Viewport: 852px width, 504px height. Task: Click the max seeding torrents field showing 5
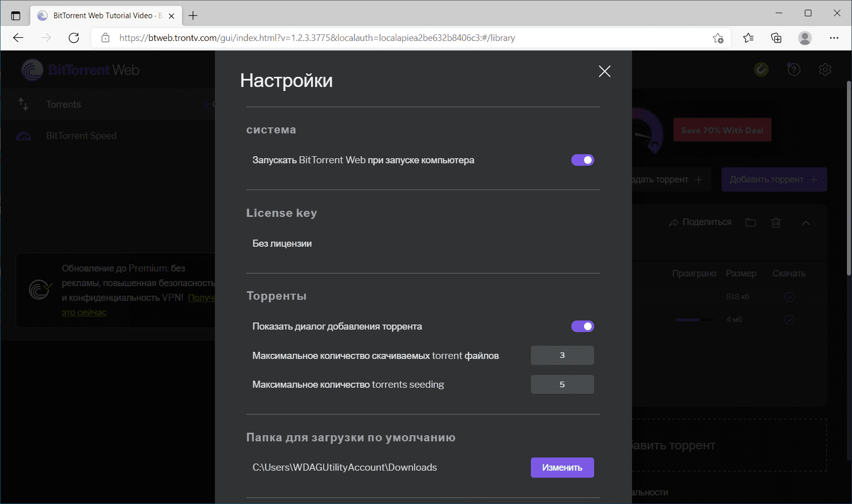click(x=562, y=385)
